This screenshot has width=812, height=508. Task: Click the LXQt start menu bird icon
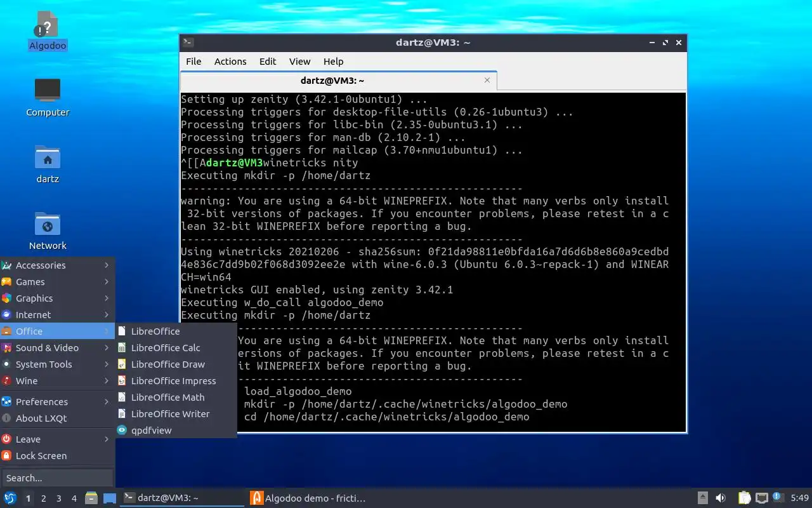[10, 498]
